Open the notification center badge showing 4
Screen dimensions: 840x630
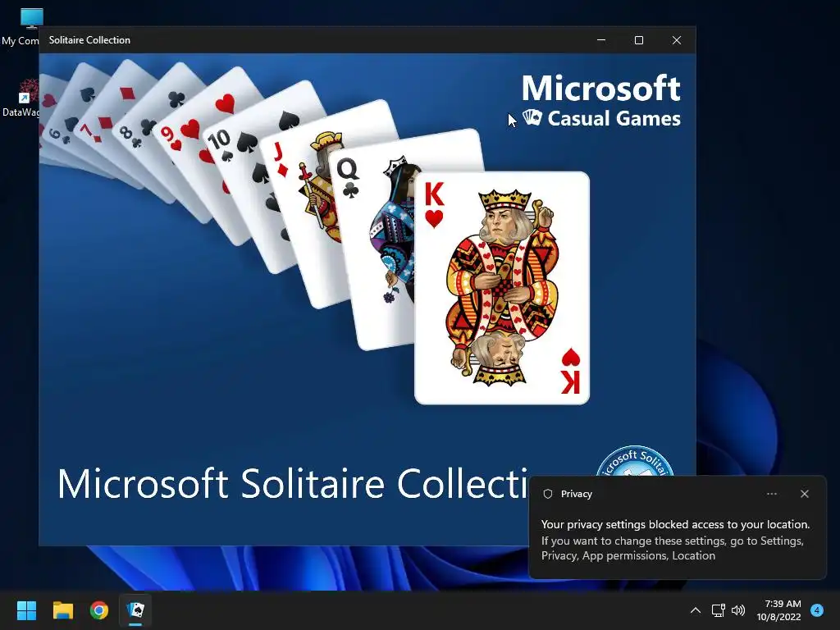click(817, 610)
